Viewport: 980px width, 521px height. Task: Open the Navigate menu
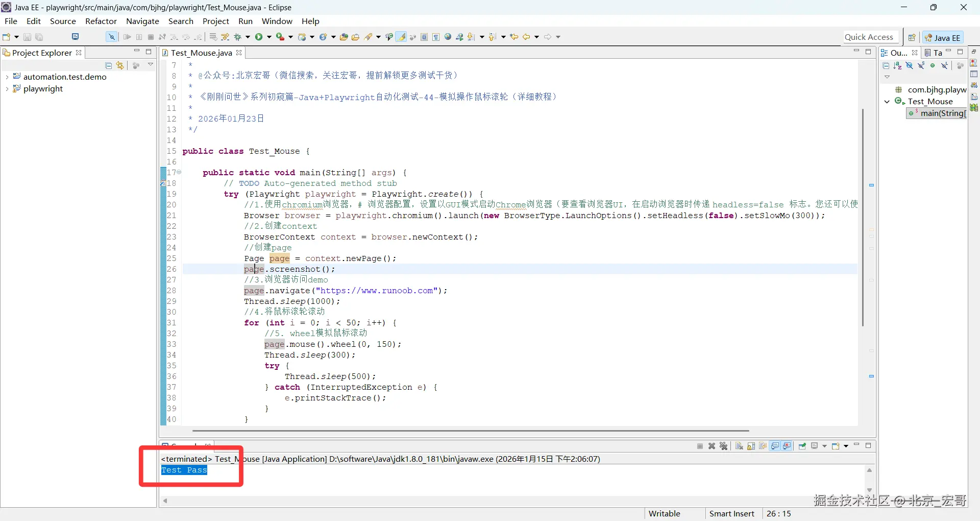pos(143,21)
